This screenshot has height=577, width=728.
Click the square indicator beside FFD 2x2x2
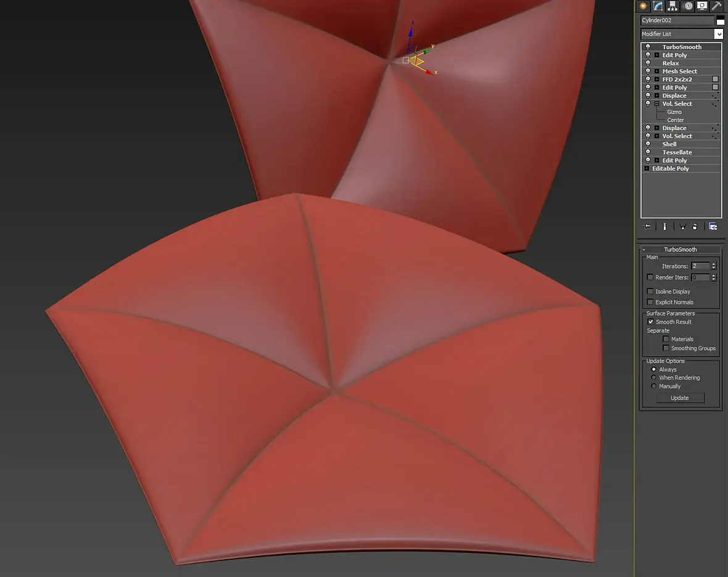pos(715,80)
